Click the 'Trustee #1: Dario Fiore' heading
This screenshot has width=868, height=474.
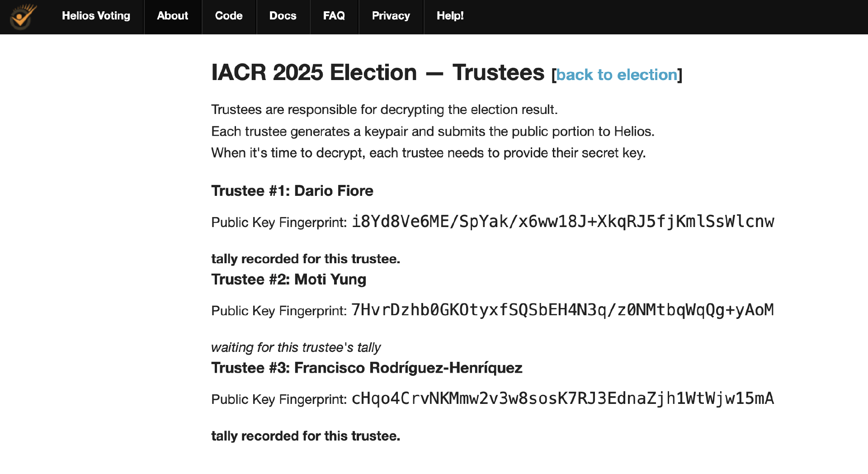click(292, 191)
